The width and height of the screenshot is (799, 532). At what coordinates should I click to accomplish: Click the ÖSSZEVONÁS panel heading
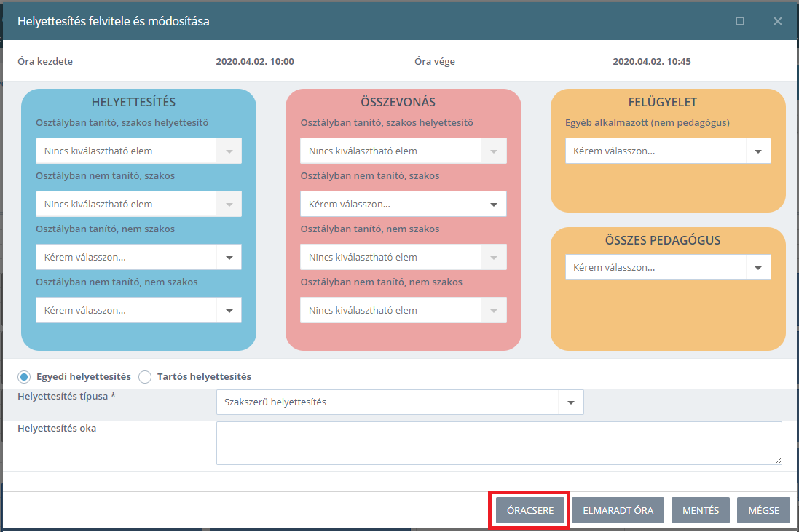click(398, 102)
